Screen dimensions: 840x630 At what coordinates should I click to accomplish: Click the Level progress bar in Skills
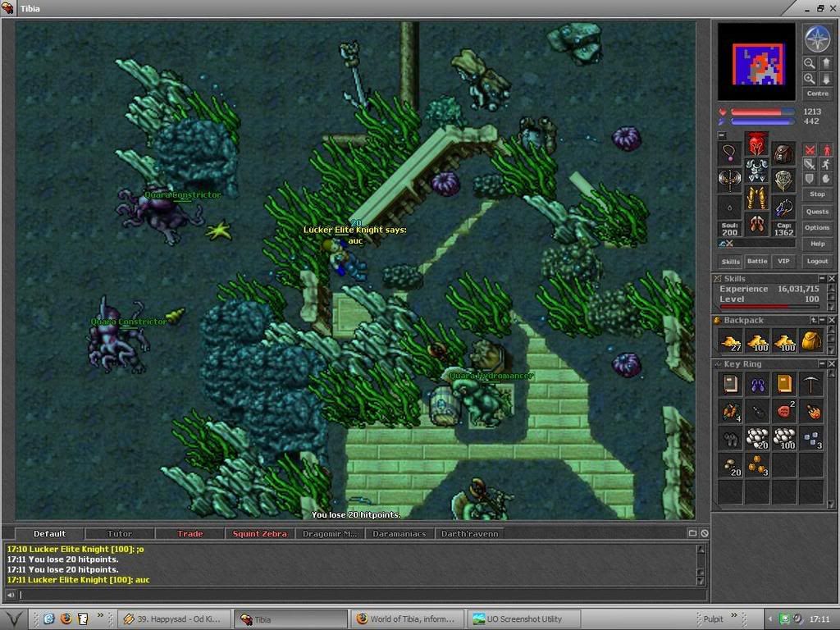tap(769, 307)
